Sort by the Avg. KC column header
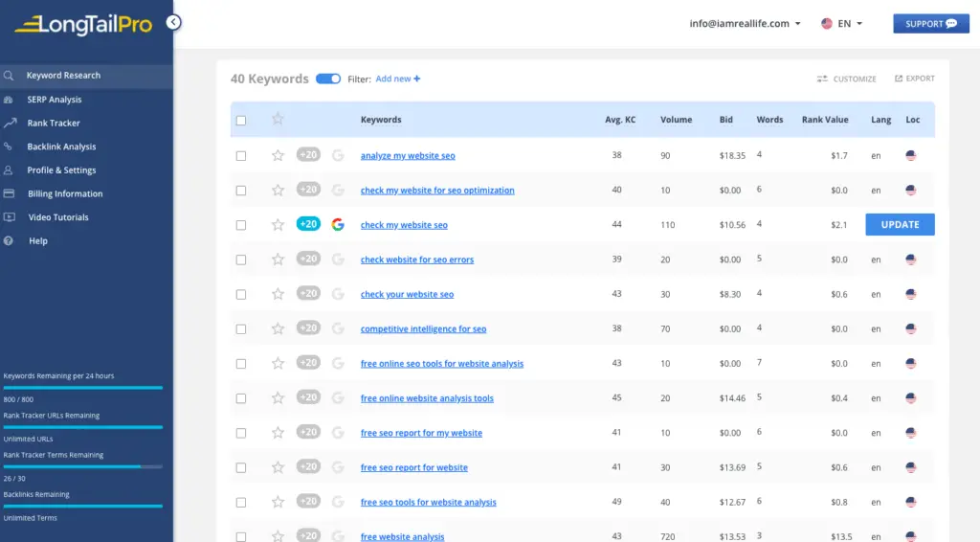The height and width of the screenshot is (542, 980). [620, 120]
